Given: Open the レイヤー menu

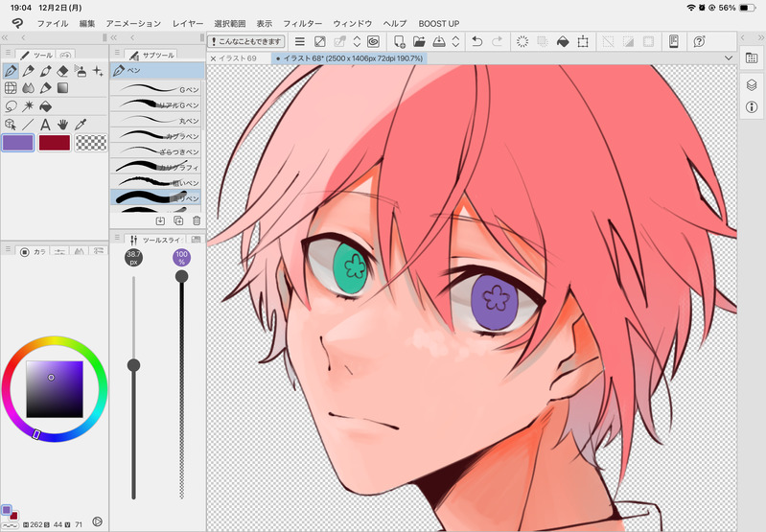Looking at the screenshot, I should [x=188, y=23].
